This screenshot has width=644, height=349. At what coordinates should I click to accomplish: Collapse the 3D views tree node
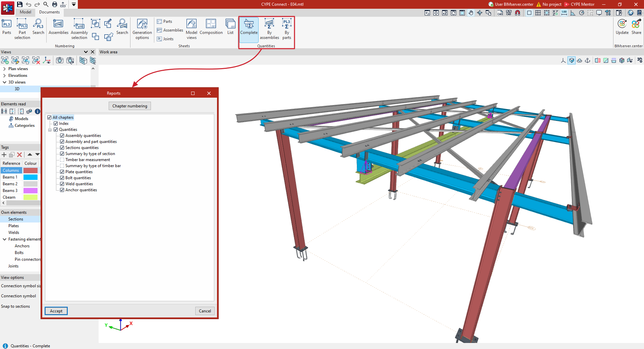(x=4, y=82)
